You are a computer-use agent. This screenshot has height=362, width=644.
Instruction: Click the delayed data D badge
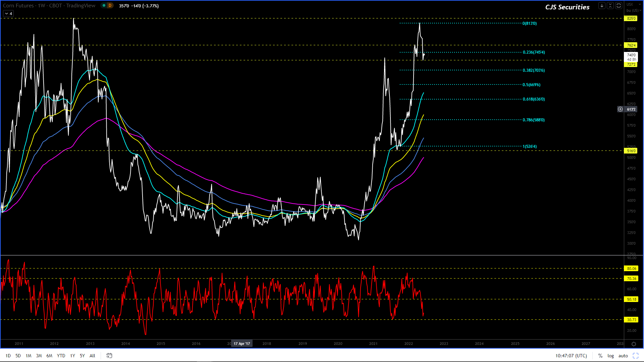pyautogui.click(x=110, y=6)
